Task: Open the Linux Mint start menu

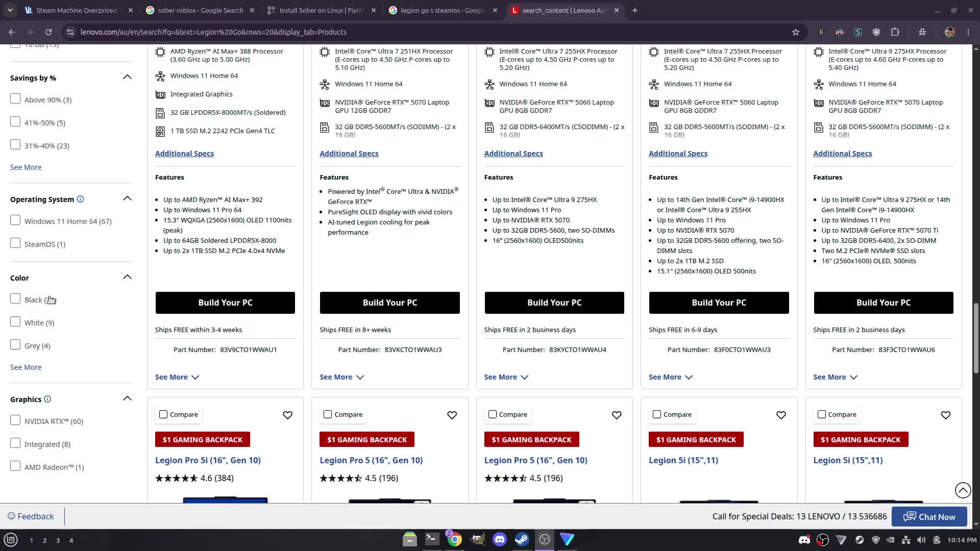Action: (11, 540)
